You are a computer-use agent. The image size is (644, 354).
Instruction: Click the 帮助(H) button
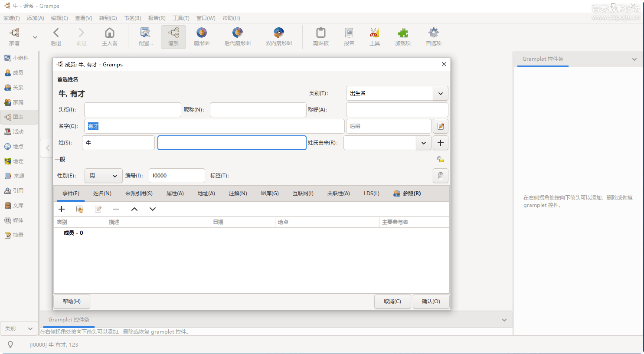click(x=72, y=301)
